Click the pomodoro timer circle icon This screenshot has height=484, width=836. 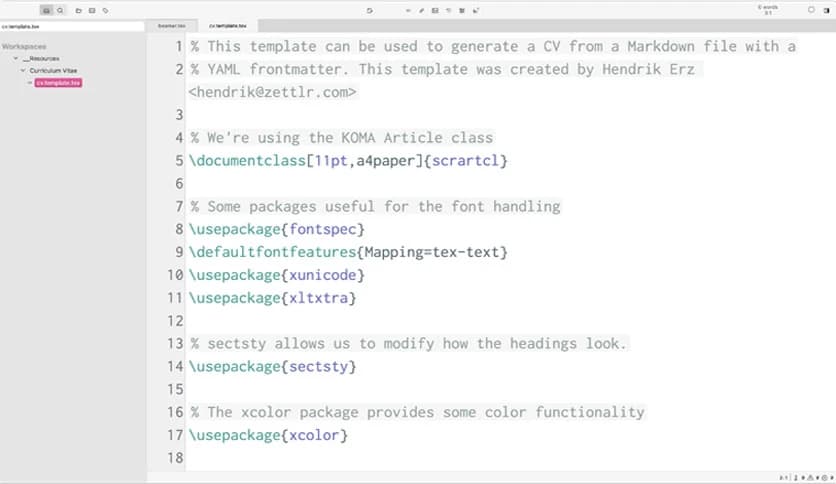[x=811, y=10]
